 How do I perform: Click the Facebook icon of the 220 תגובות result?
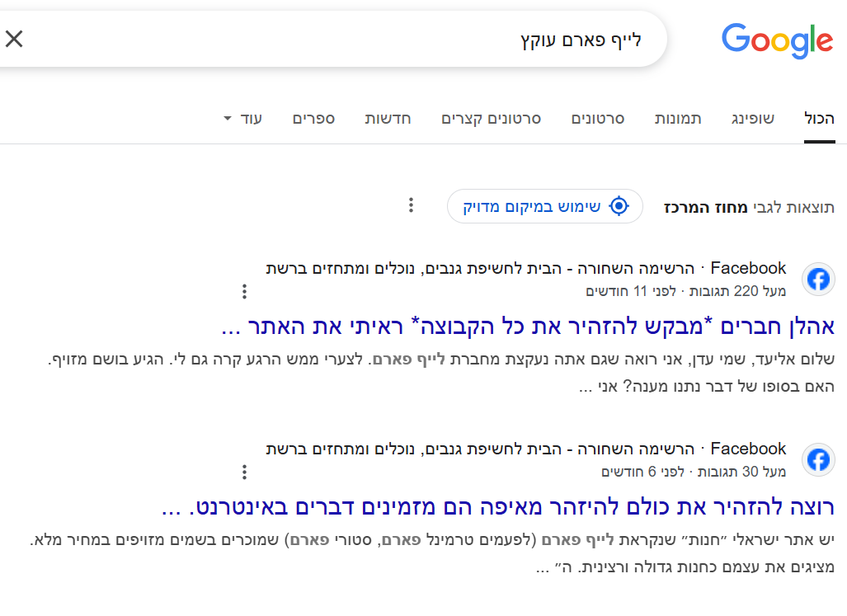[818, 279]
